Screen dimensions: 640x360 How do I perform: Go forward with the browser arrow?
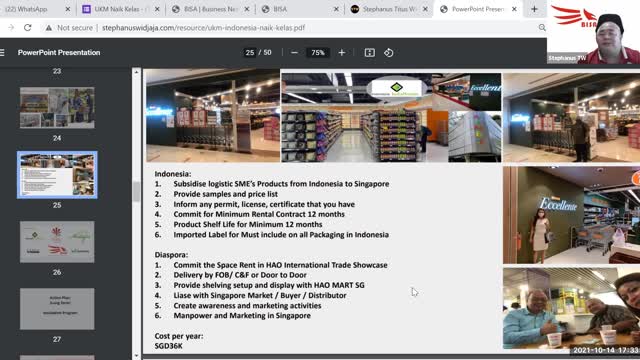pos(11,27)
